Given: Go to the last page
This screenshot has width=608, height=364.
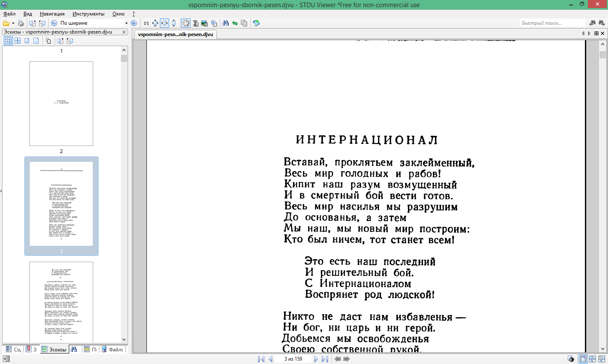Looking at the screenshot, I should pos(325,359).
